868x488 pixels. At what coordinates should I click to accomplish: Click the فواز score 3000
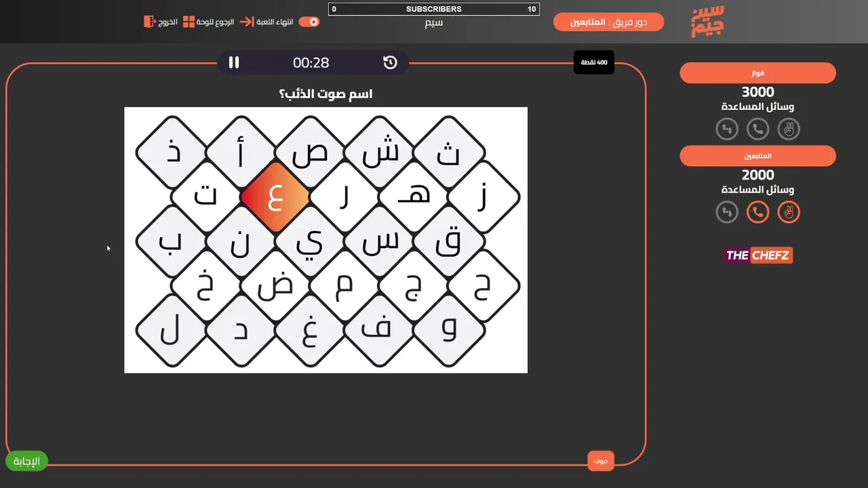tap(757, 92)
